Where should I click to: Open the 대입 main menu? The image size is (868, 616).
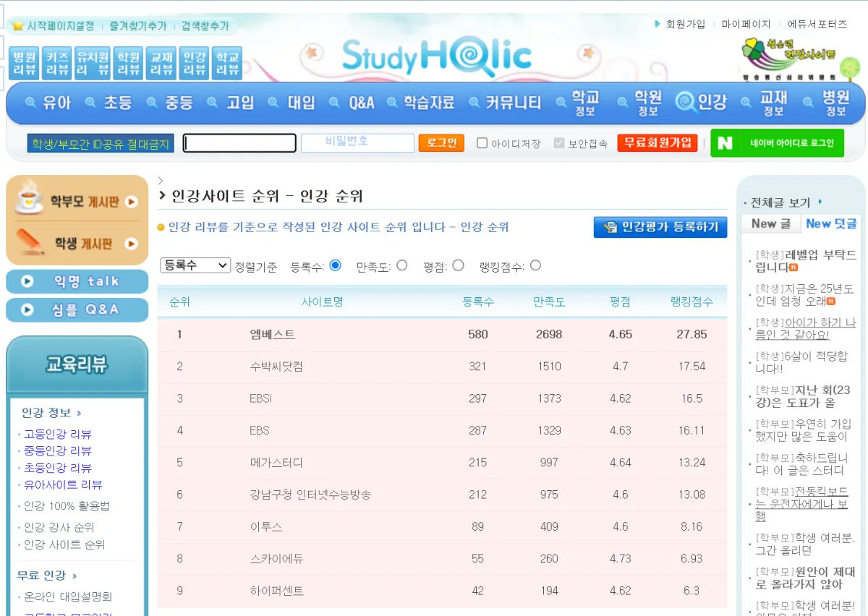tap(301, 103)
